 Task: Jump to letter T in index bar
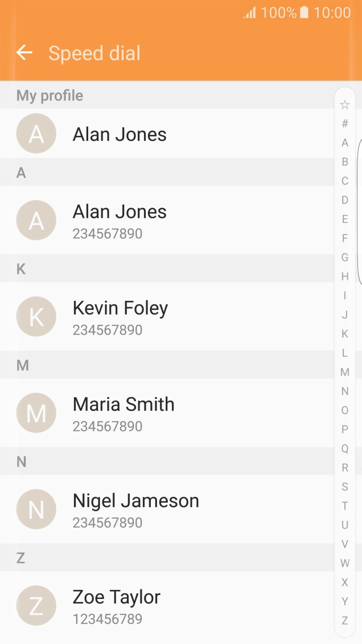(344, 506)
